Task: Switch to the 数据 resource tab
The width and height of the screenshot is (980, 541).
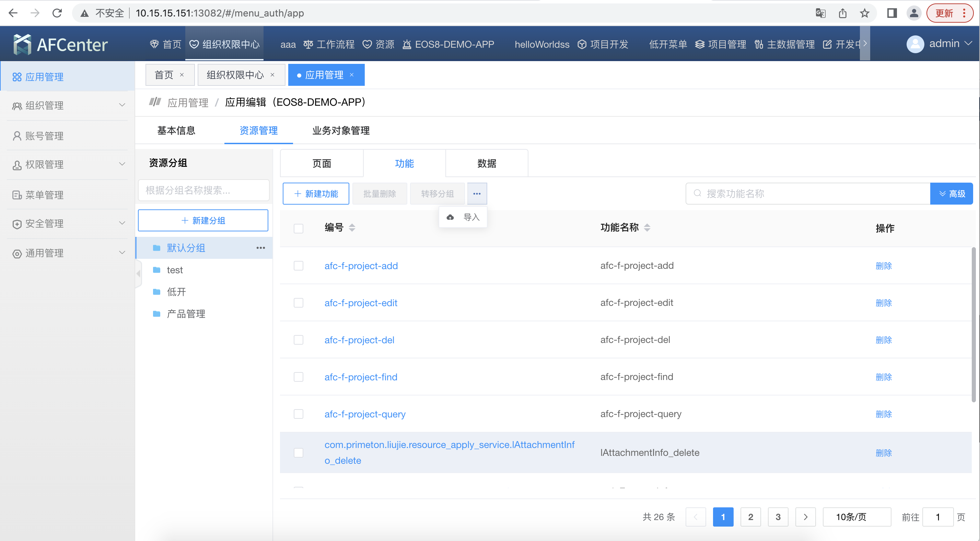Action: (486, 163)
